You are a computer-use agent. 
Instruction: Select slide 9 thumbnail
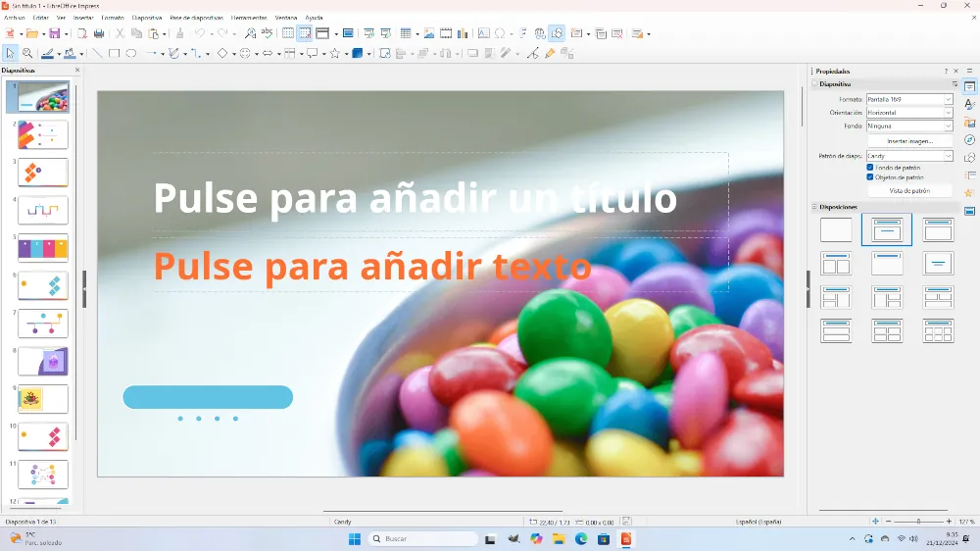click(x=42, y=399)
